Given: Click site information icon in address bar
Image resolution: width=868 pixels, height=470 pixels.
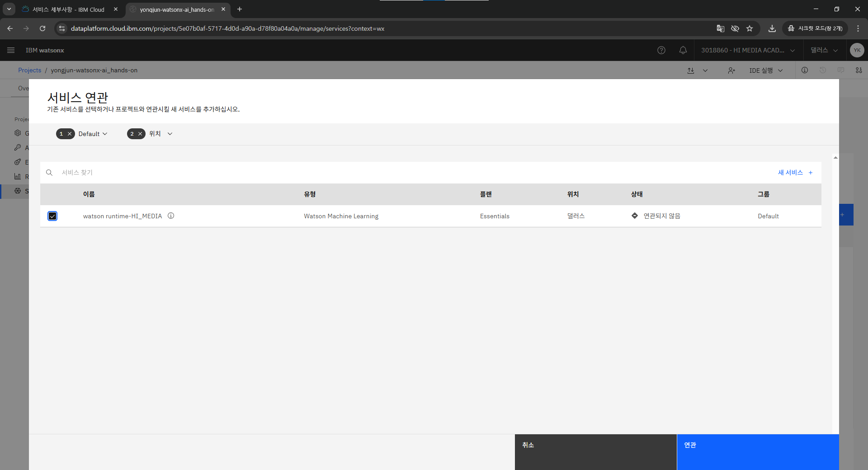Looking at the screenshot, I should click(62, 28).
